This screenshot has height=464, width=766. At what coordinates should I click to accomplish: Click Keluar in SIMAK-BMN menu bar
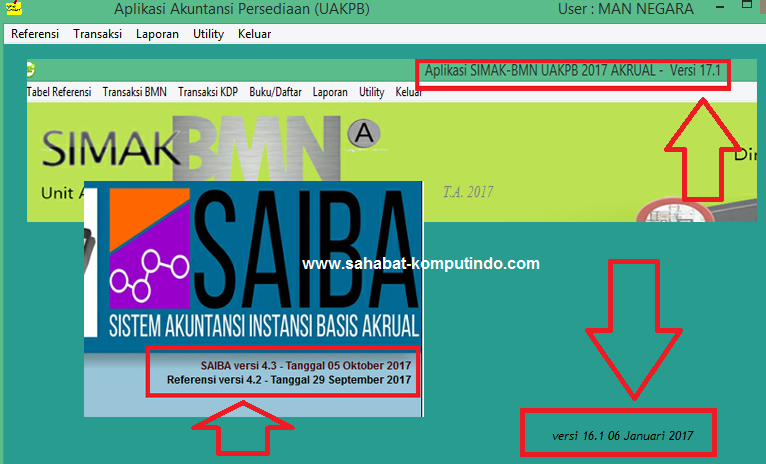point(408,92)
